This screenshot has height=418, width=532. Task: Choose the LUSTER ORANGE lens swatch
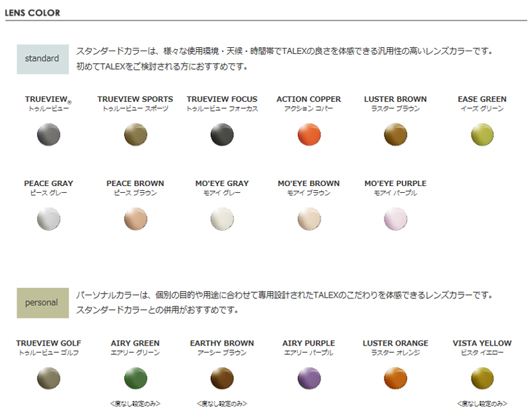395,378
